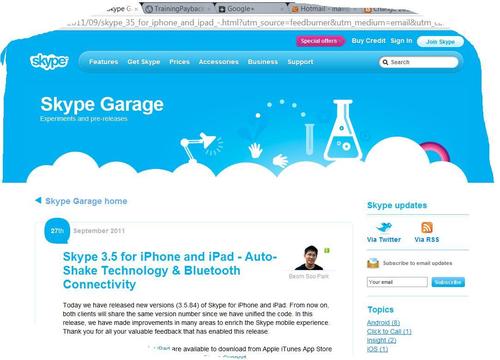This screenshot has width=500, height=360.
Task: Open the Sign in link
Action: [401, 41]
